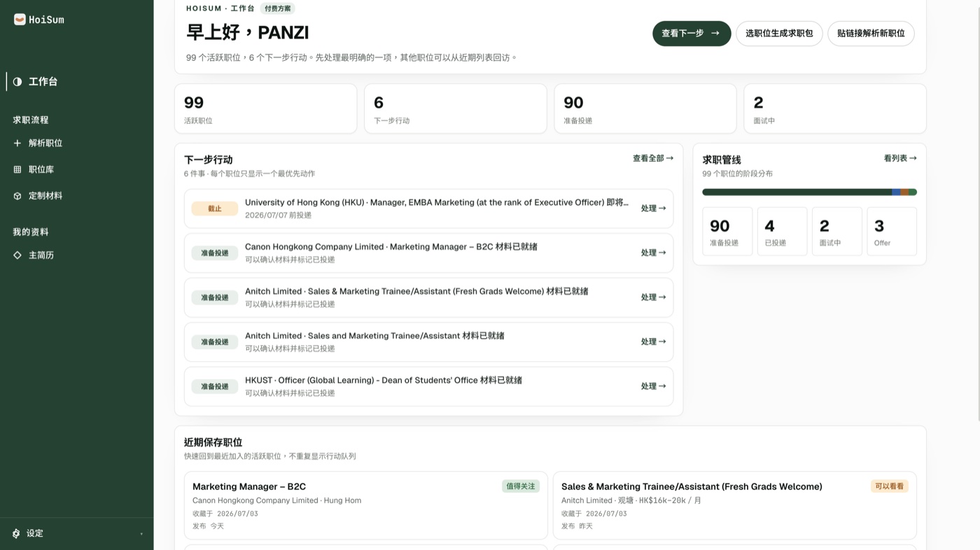Click the 截止 tag on the HKU row
Viewport: 980px width, 550px height.
215,209
